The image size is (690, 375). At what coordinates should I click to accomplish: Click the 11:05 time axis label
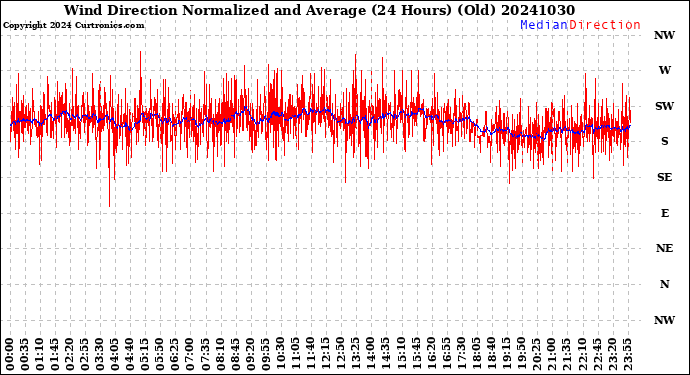[x=295, y=355]
